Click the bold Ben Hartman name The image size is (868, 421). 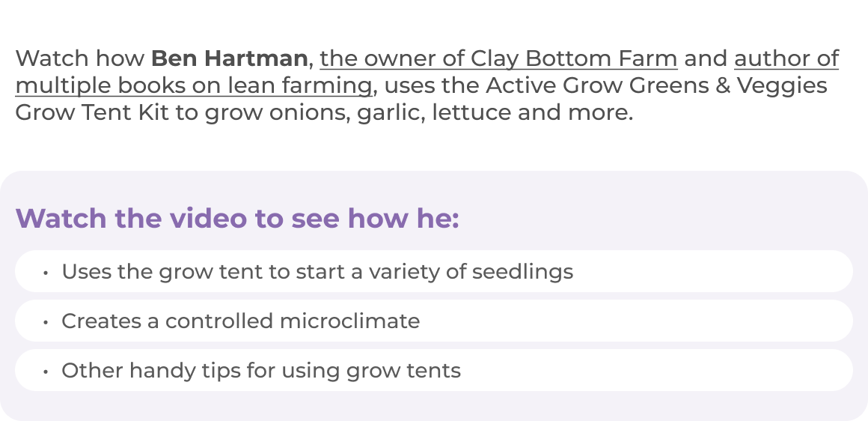(x=229, y=58)
